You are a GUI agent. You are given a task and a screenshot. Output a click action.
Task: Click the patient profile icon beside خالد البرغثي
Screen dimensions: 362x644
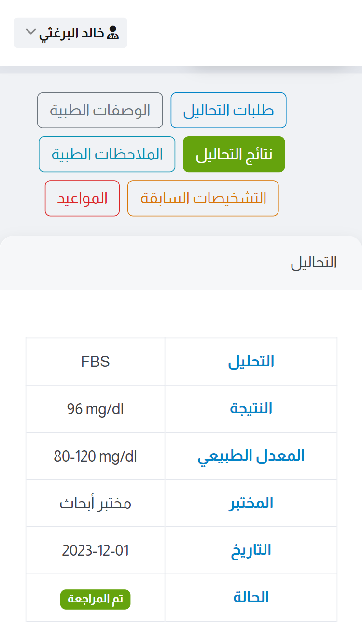pyautogui.click(x=112, y=32)
